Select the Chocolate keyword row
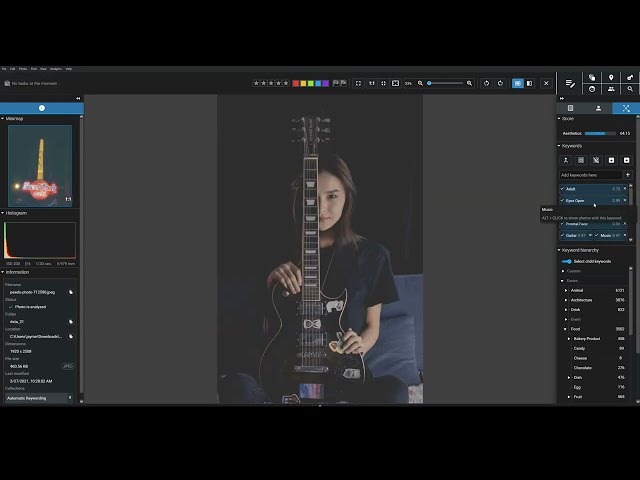The image size is (640, 480). (599, 368)
